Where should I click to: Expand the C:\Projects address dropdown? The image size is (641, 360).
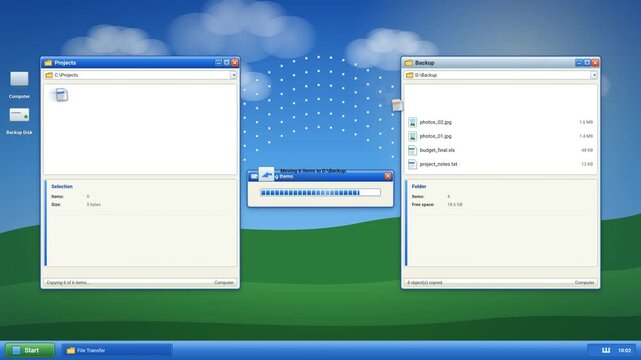tap(233, 75)
